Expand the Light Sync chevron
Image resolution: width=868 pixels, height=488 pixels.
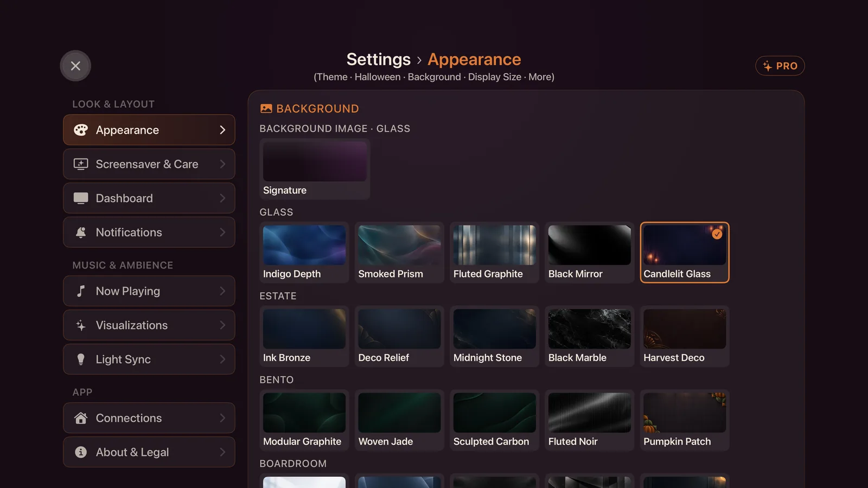pyautogui.click(x=222, y=359)
